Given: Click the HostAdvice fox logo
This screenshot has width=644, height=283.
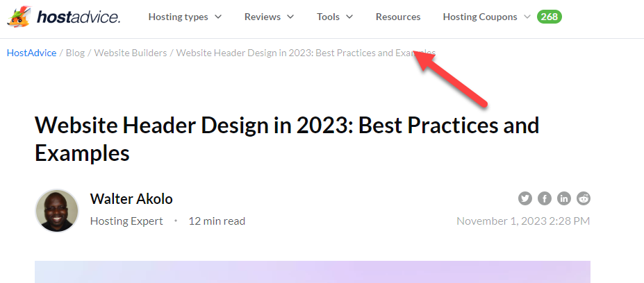Looking at the screenshot, I should (19, 17).
